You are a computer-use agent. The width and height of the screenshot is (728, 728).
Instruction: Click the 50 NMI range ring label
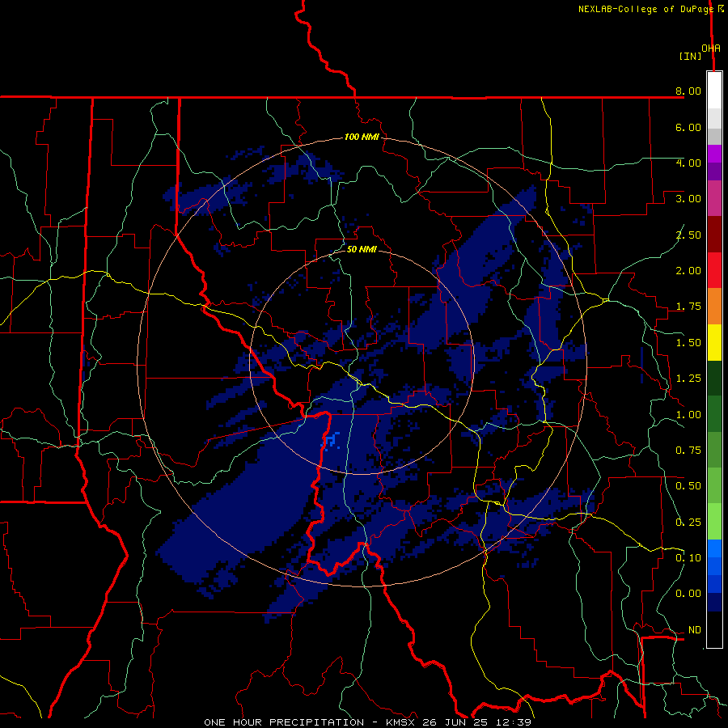362,249
